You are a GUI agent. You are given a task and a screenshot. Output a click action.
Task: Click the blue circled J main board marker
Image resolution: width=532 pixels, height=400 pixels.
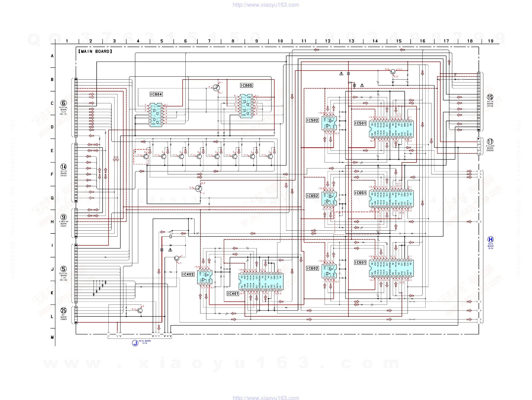pyautogui.click(x=135, y=343)
